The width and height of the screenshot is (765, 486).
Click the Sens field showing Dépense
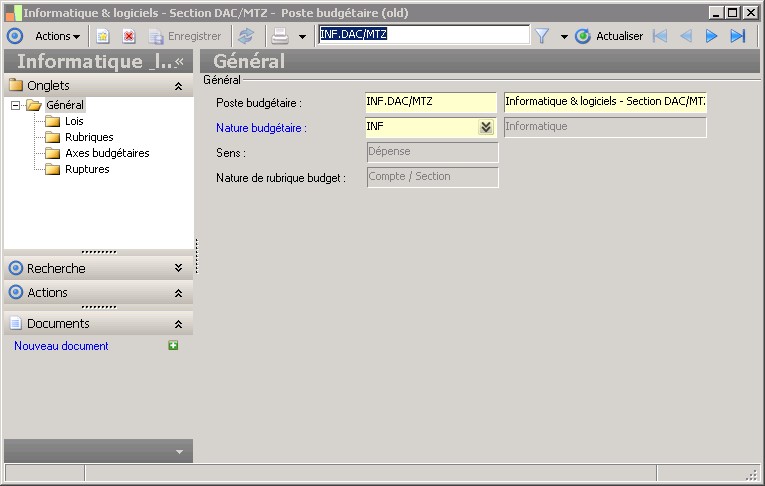(x=432, y=152)
